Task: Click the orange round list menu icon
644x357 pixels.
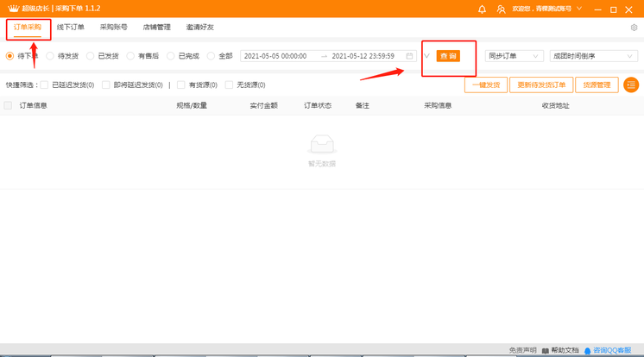Action: point(631,85)
